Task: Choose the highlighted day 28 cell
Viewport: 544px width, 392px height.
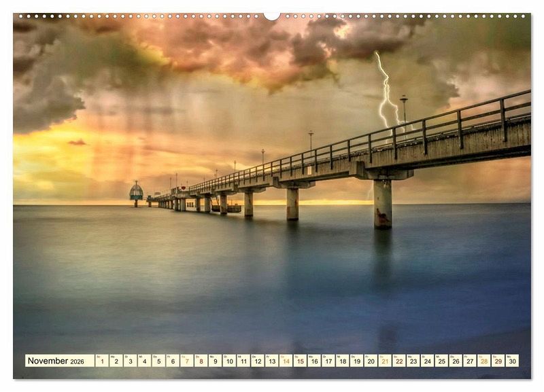Action: click(x=484, y=361)
